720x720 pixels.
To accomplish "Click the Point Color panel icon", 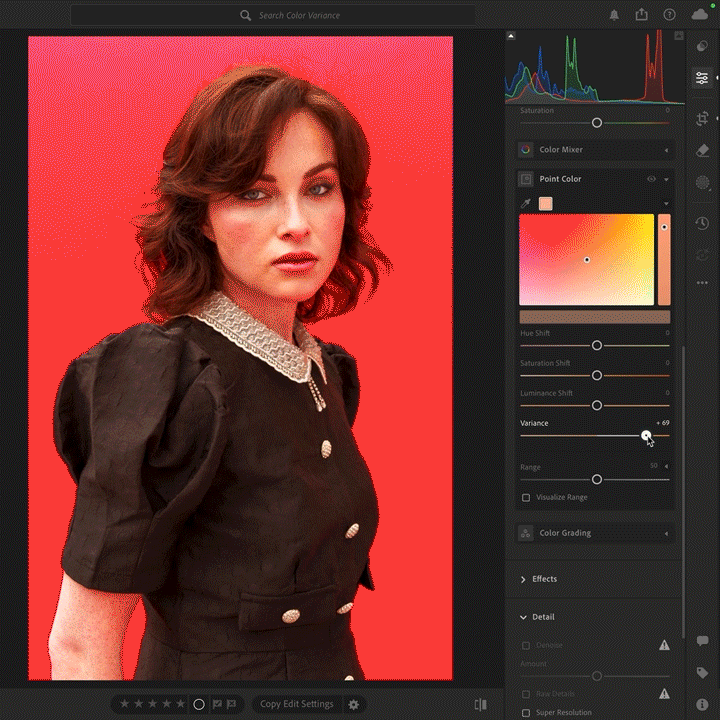I will (526, 179).
